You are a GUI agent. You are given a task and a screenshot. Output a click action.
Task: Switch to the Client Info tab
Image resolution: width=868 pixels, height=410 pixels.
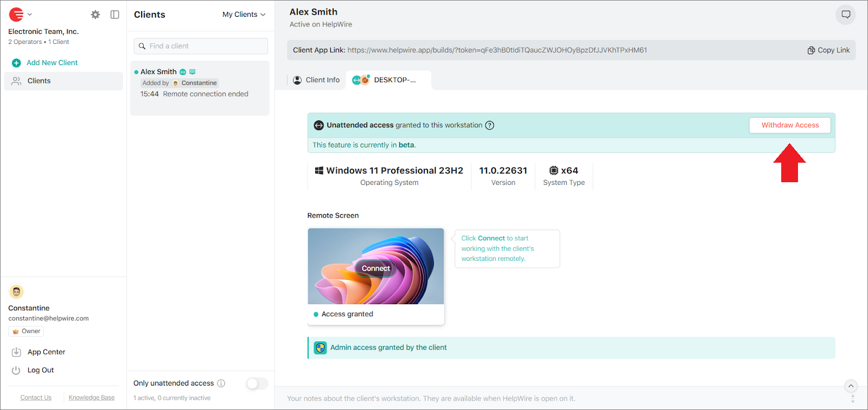coord(317,80)
